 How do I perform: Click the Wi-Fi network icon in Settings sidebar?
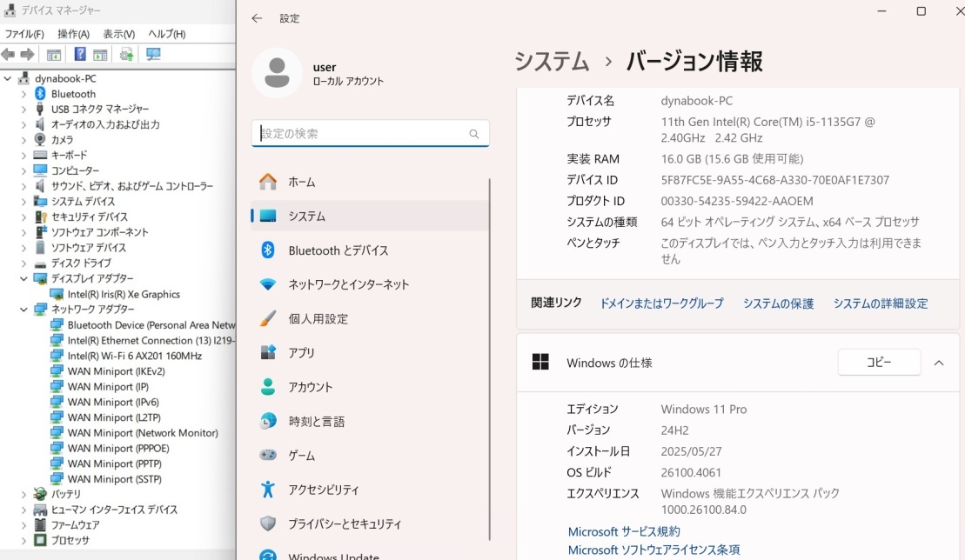click(268, 284)
